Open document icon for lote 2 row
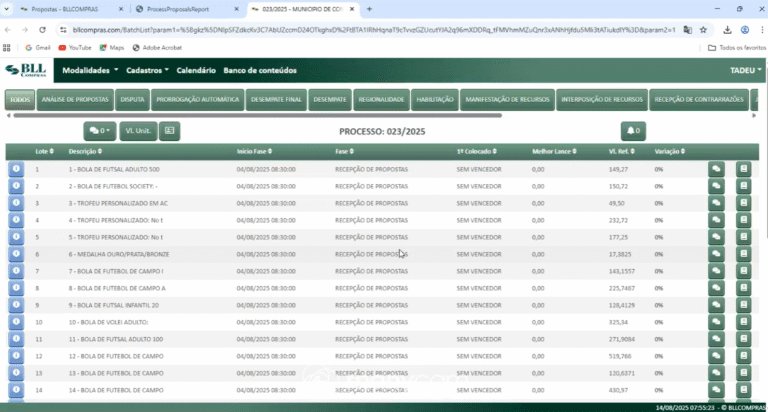768x412 pixels. coord(744,186)
